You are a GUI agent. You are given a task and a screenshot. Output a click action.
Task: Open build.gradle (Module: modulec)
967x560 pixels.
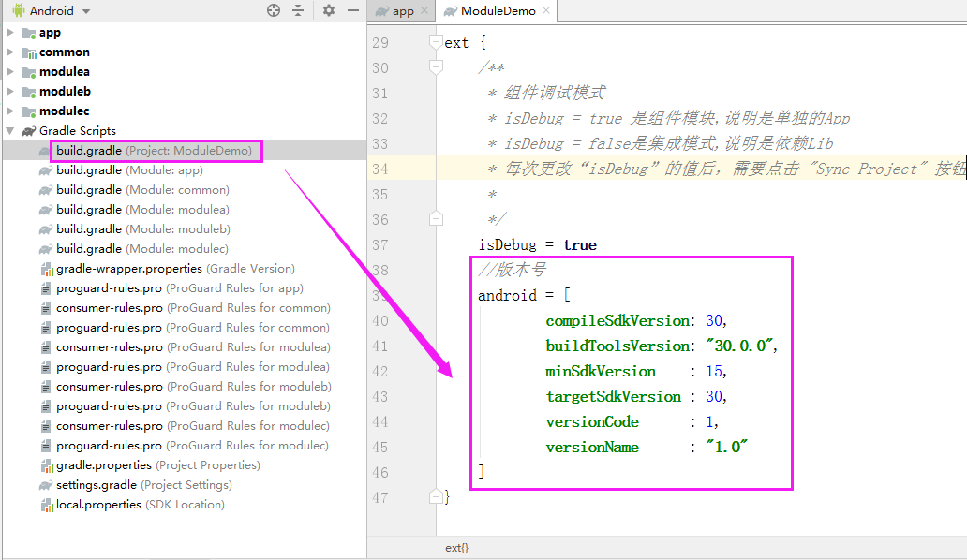coord(142,249)
